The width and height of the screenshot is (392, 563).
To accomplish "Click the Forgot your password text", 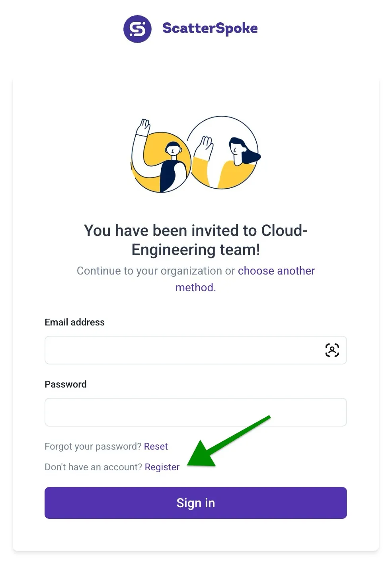I will (x=93, y=446).
